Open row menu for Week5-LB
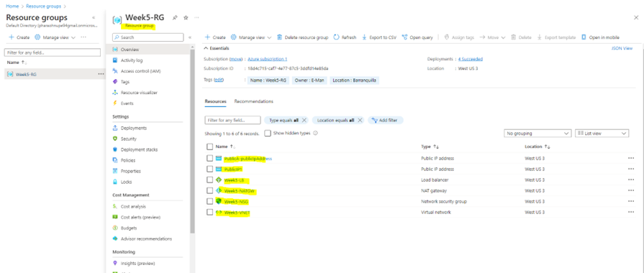The width and height of the screenshot is (644, 273). (631, 180)
